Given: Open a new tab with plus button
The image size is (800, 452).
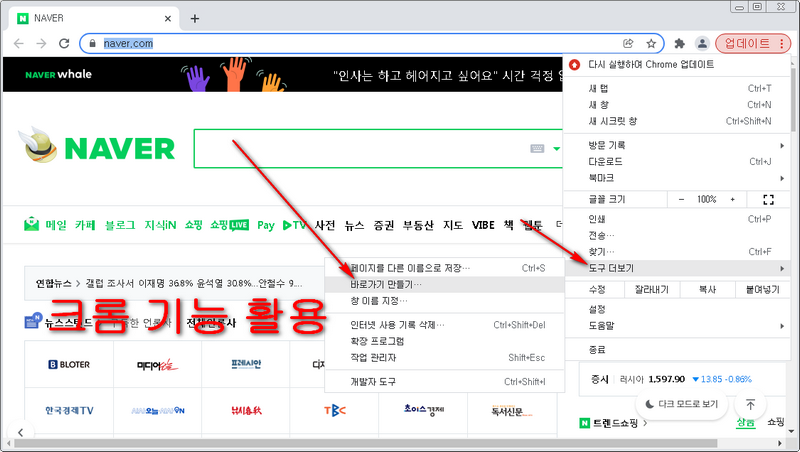Looking at the screenshot, I should (194, 19).
